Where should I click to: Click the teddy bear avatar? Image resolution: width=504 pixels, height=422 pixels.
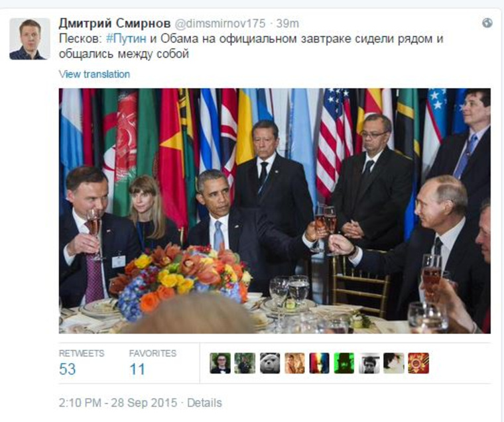click(x=270, y=363)
